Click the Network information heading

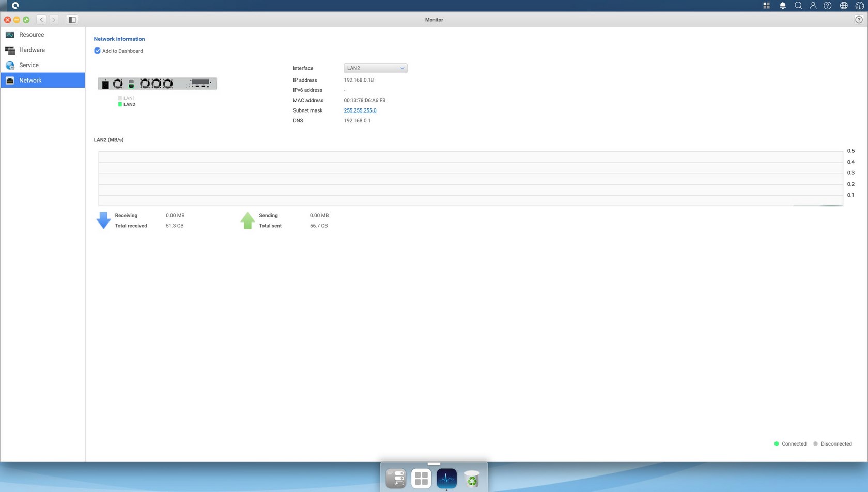point(119,39)
